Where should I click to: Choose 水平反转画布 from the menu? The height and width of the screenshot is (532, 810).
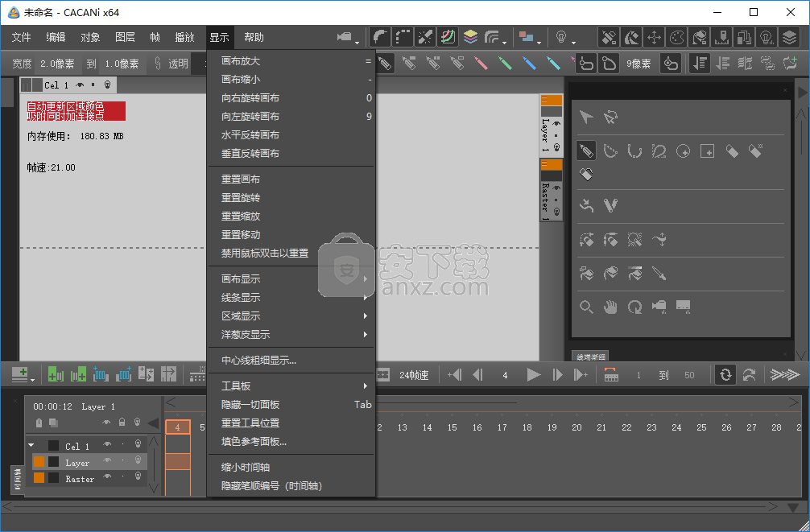pos(291,135)
